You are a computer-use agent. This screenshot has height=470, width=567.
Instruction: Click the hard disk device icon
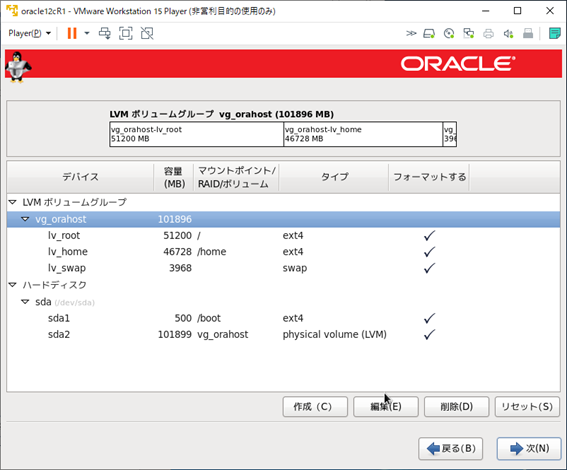point(429,34)
